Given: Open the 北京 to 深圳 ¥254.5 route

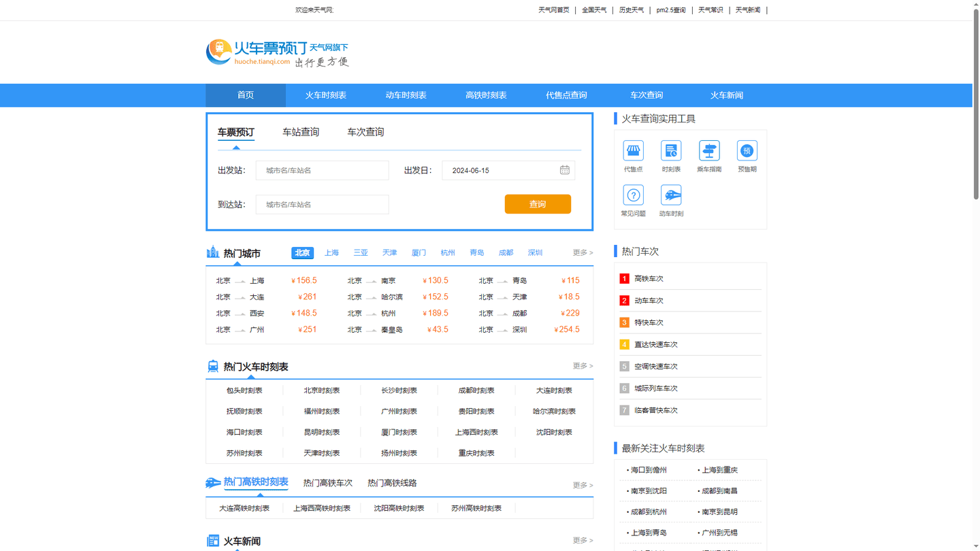Looking at the screenshot, I should tap(529, 329).
